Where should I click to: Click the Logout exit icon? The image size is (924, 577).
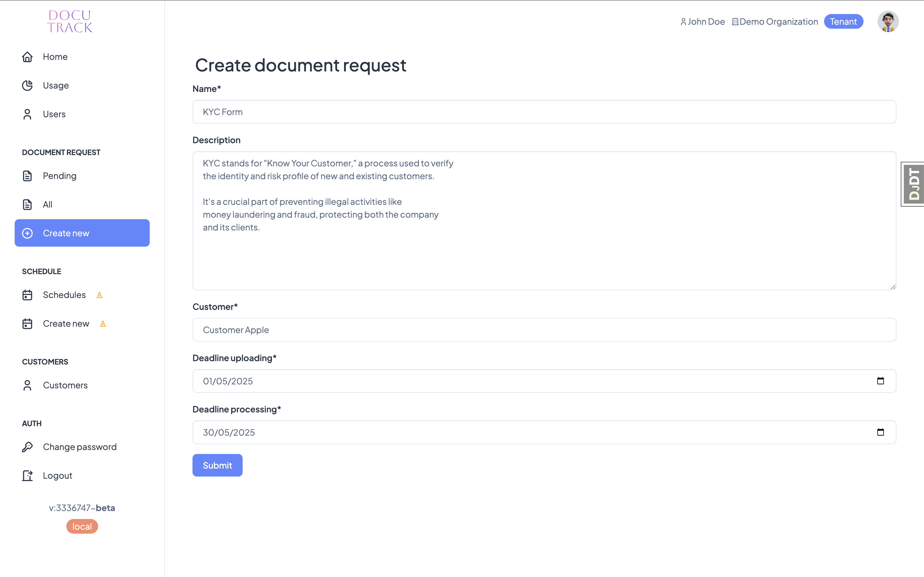27,476
